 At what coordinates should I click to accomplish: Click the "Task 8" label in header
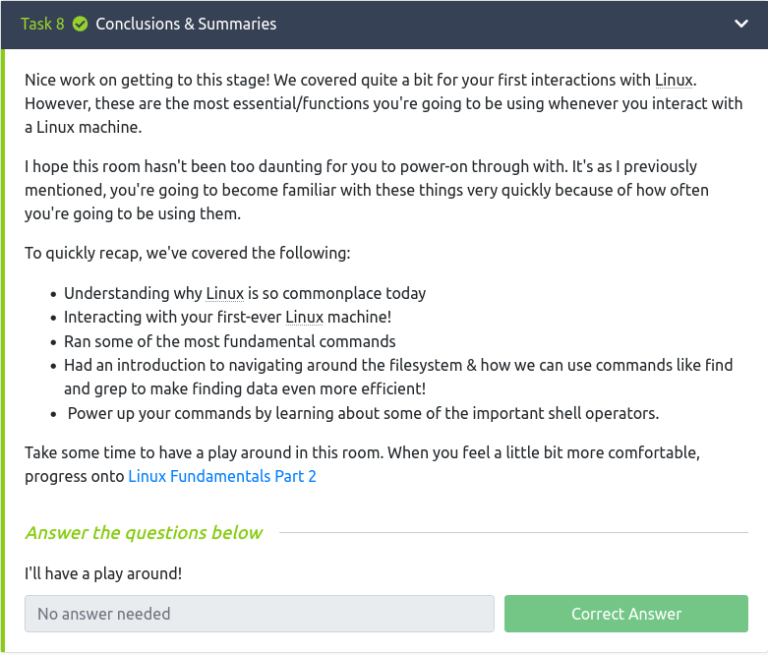[42, 23]
